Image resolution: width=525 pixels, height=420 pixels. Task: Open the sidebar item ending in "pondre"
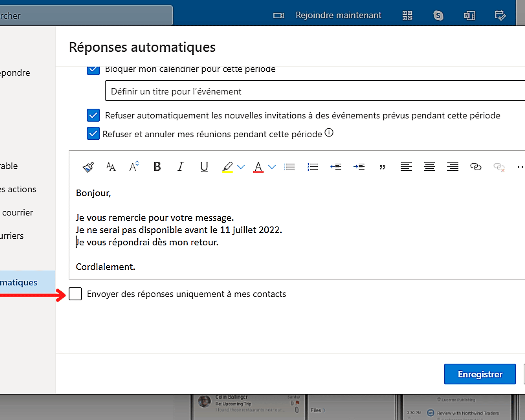click(x=15, y=72)
